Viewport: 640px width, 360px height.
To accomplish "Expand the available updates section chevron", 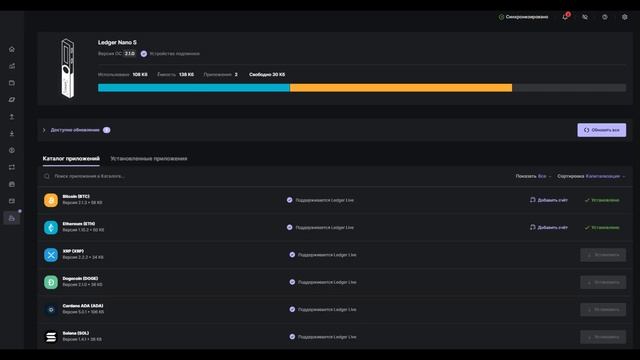I will coord(44,130).
